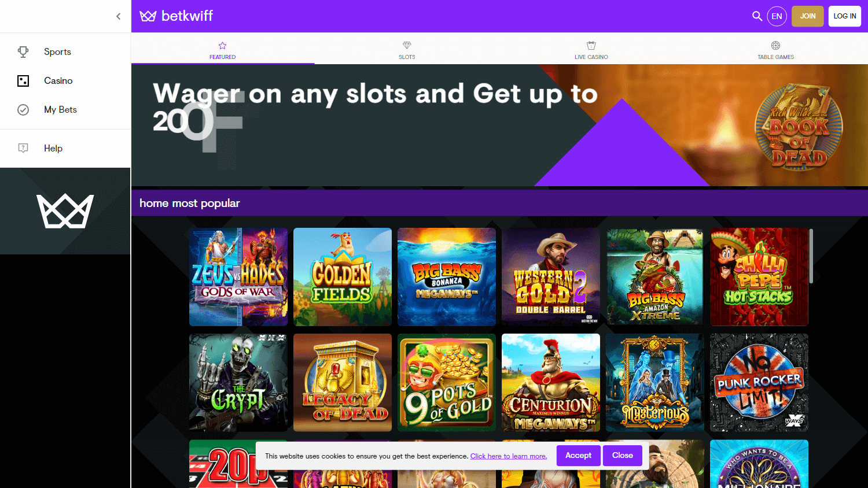
Task: Open the Live Casino tab
Action: point(591,49)
